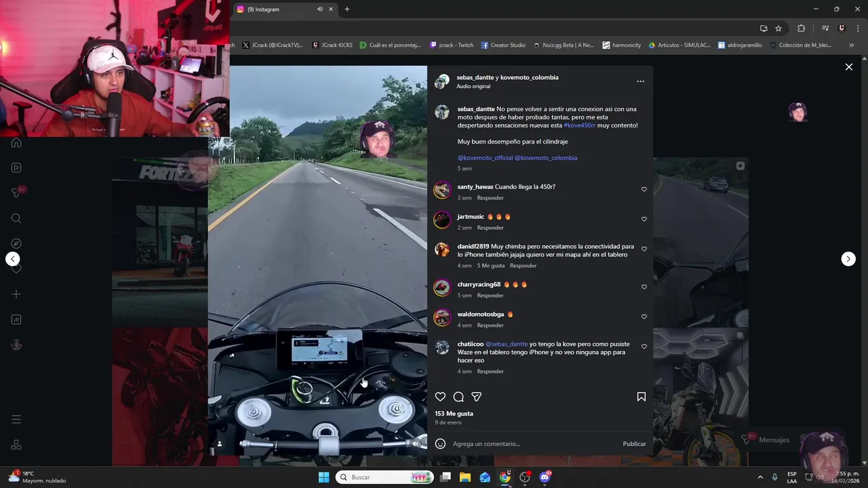Share the post with the paper plane icon

point(477,396)
